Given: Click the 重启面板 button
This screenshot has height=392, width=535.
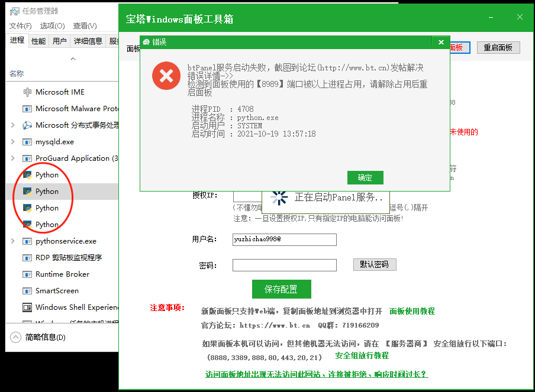Looking at the screenshot, I should click(498, 47).
